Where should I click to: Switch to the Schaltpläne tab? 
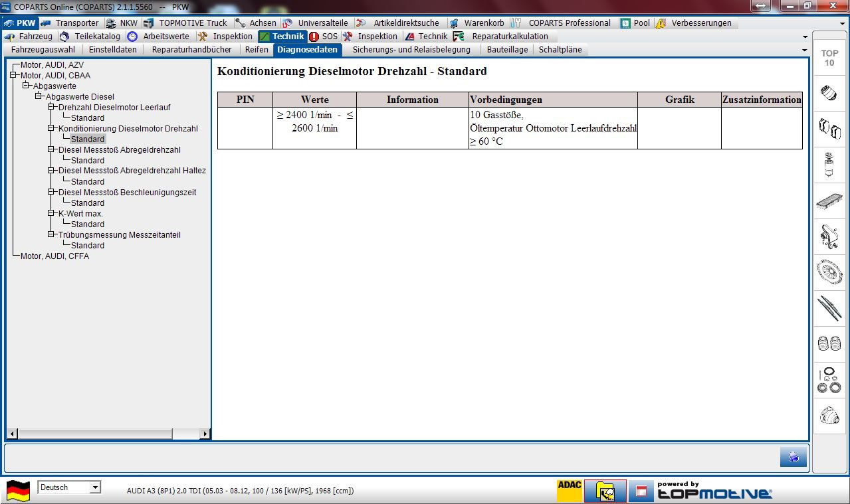(x=560, y=50)
